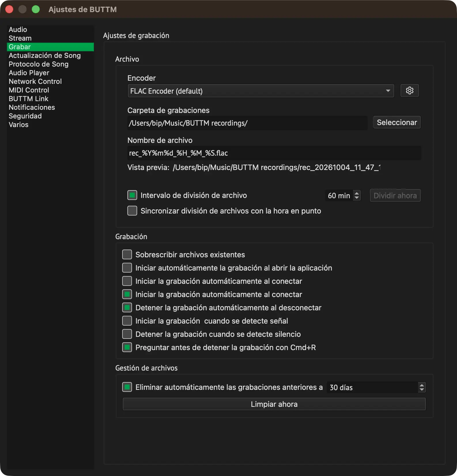457x476 pixels.
Task: Uncheck Eliminar automáticamente las grabaciones anteriores
Action: coord(127,387)
